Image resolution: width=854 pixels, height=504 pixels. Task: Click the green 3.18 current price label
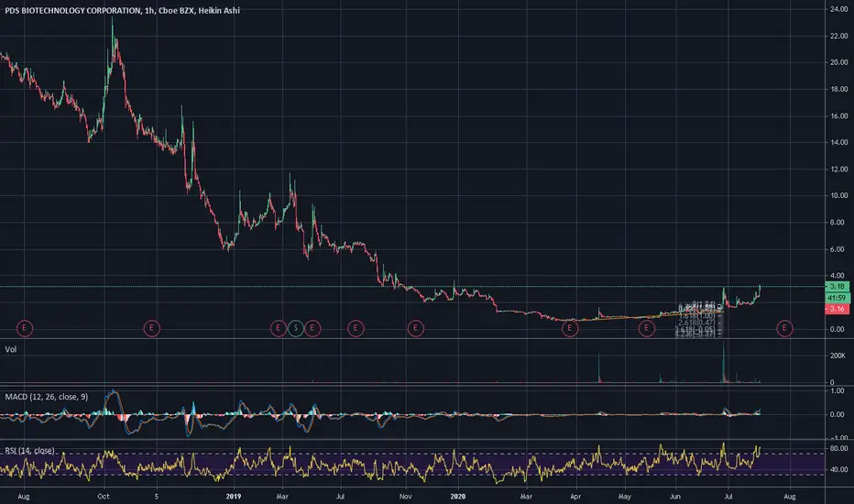[x=838, y=286]
